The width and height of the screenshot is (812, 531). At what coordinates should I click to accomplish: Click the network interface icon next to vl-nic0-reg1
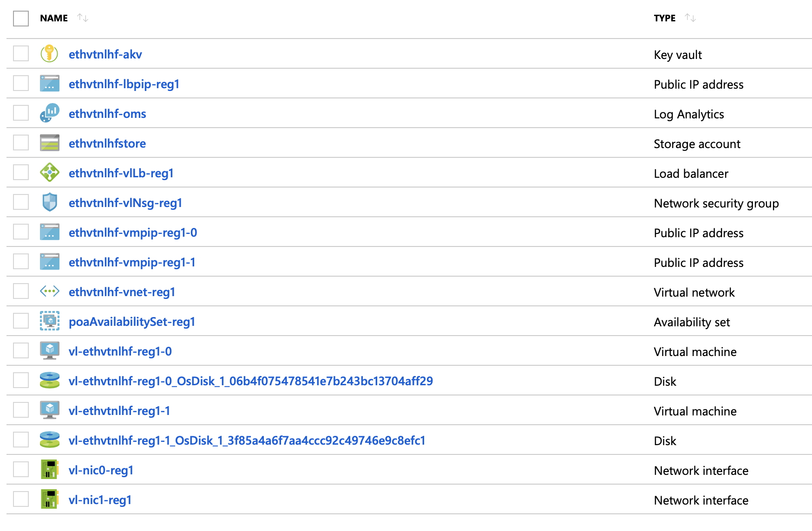(x=49, y=470)
